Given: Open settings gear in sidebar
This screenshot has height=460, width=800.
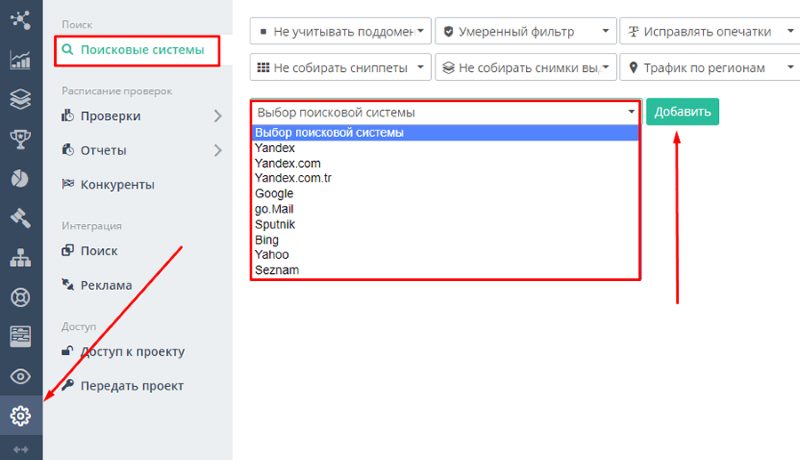Looking at the screenshot, I should pos(20,416).
